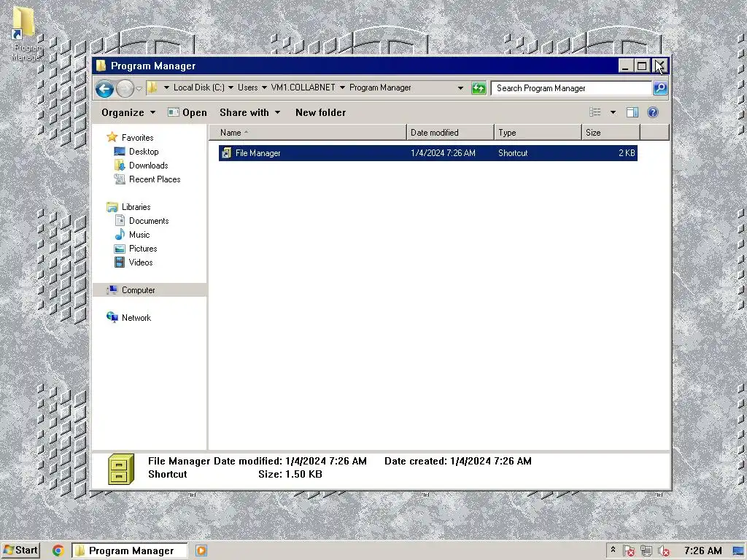The image size is (747, 560).
Task: Click the network tray icon
Action: 646,551
